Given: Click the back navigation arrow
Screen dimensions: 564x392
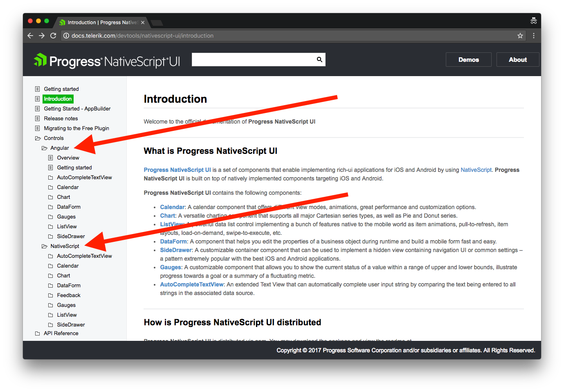Looking at the screenshot, I should (x=30, y=36).
